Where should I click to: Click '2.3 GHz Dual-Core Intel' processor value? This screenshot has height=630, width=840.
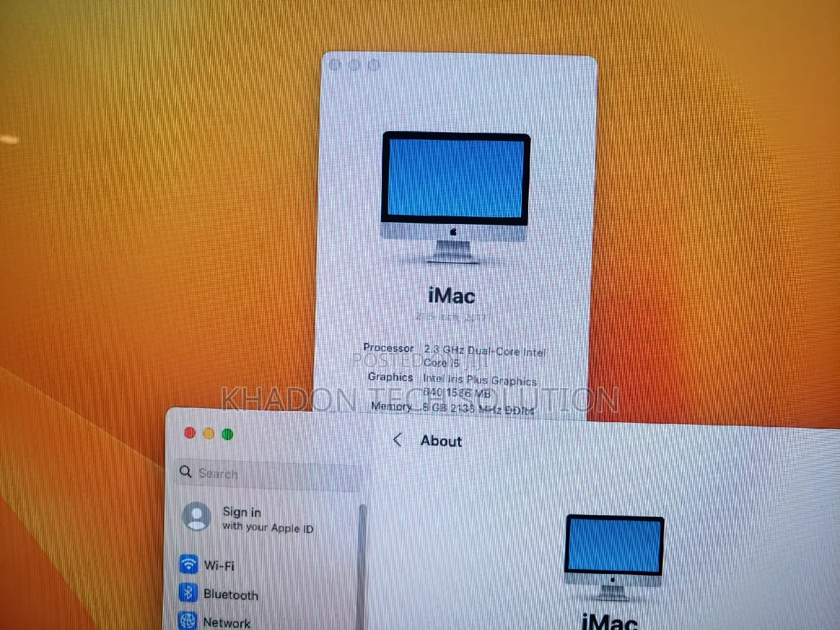485,351
